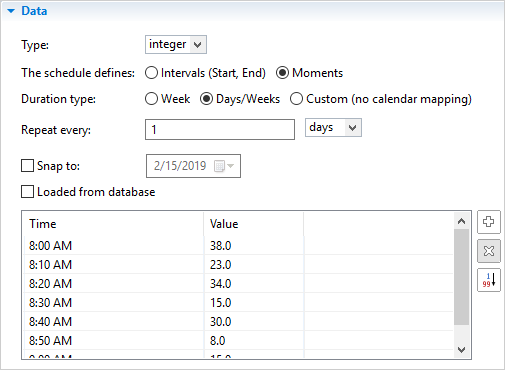This screenshot has height=370, width=505.
Task: Click the Time column header
Action: click(113, 224)
